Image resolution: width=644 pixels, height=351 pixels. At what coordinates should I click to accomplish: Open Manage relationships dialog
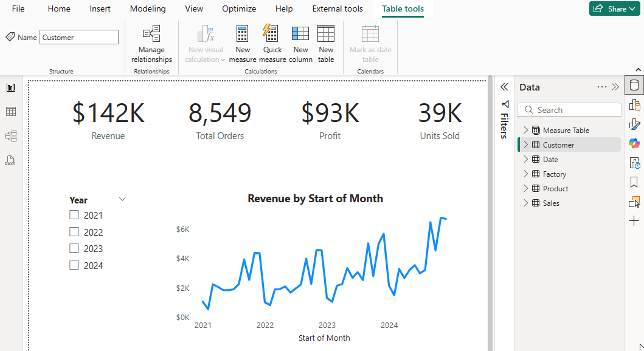pos(151,44)
